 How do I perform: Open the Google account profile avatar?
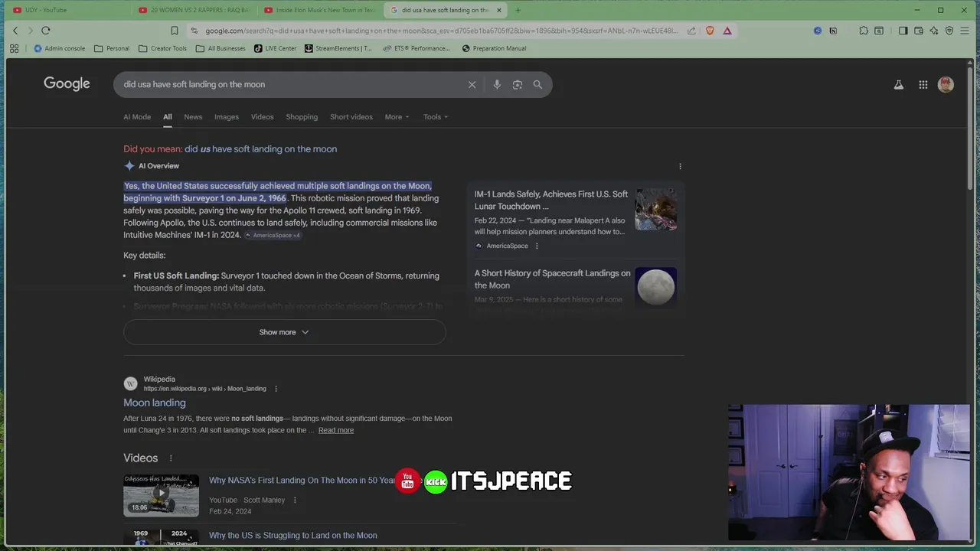click(x=946, y=84)
